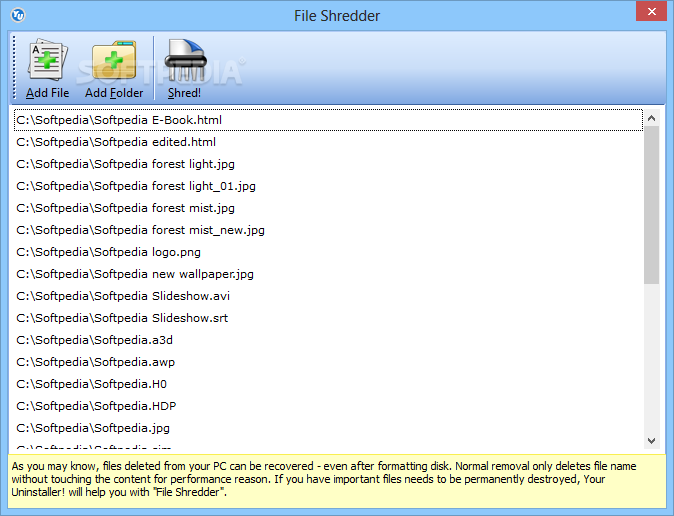Select Softpedia.awp entry
Image resolution: width=674 pixels, height=516 pixels.
click(328, 362)
